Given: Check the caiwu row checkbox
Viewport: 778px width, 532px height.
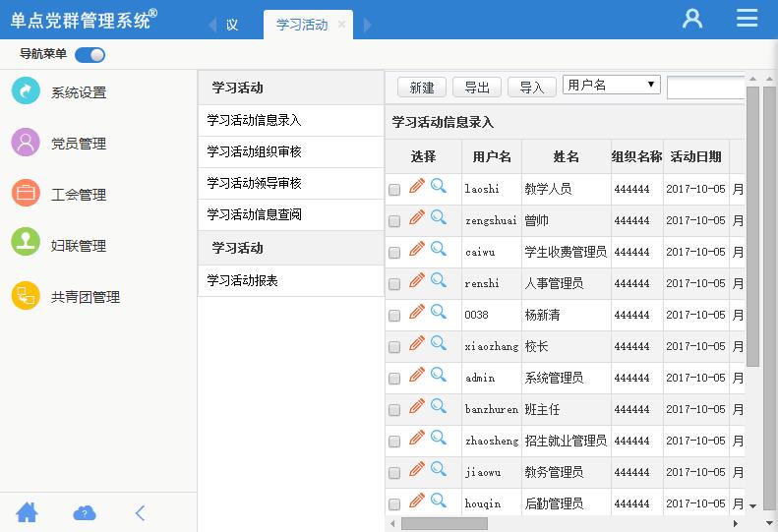Looking at the screenshot, I should (x=394, y=253).
